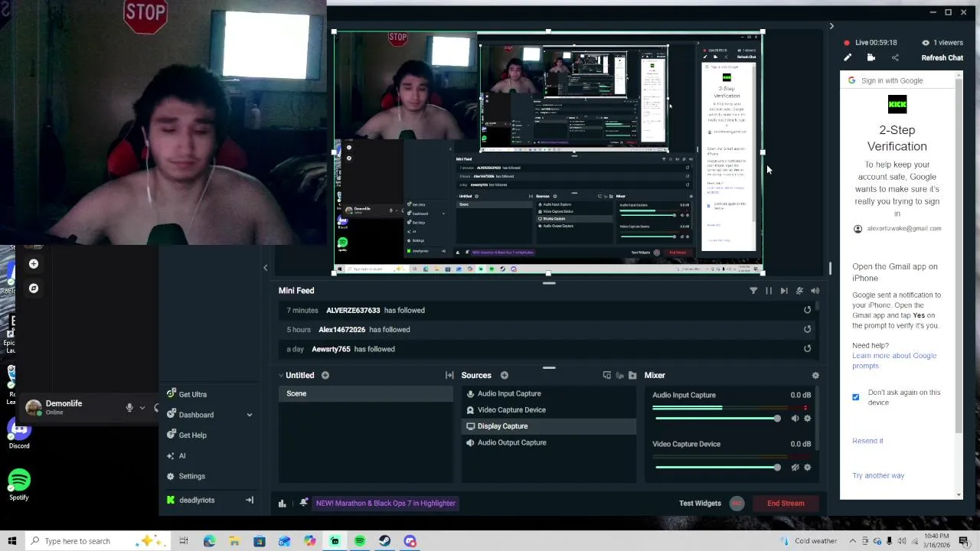This screenshot has width=980, height=551.
Task: Click the share stream icon
Action: pyautogui.click(x=895, y=57)
